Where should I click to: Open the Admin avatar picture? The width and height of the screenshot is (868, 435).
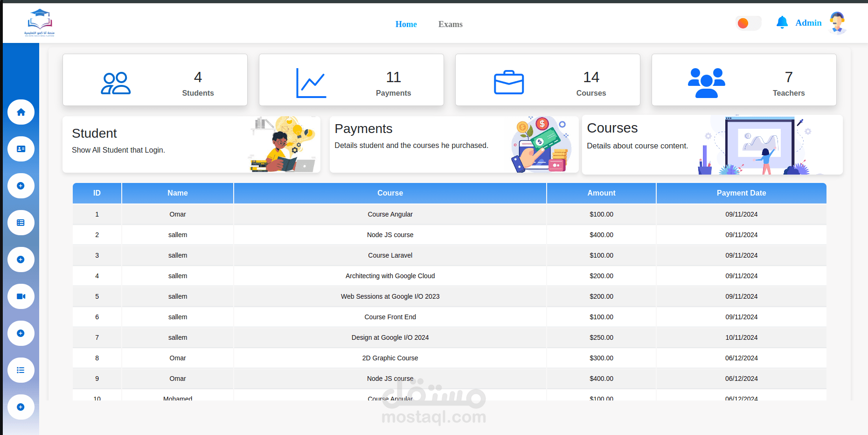[838, 23]
